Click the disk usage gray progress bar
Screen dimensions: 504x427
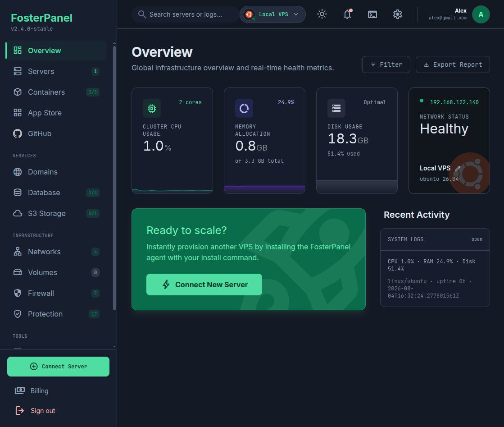click(x=357, y=187)
